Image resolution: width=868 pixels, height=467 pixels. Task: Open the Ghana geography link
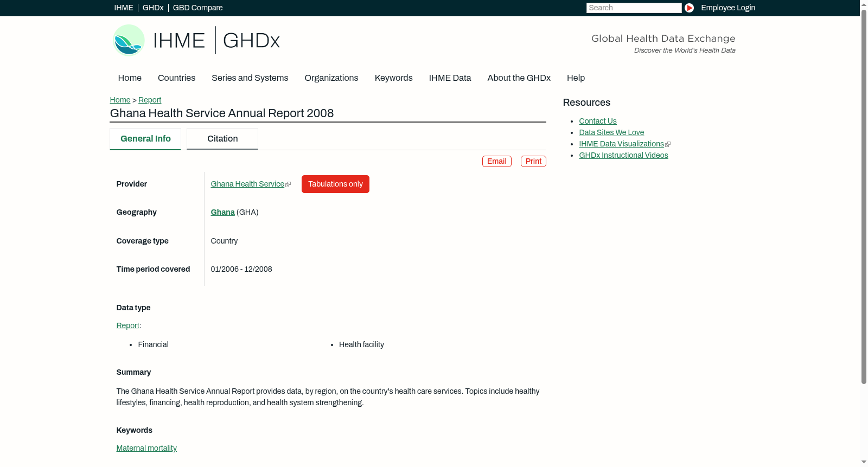click(x=222, y=213)
